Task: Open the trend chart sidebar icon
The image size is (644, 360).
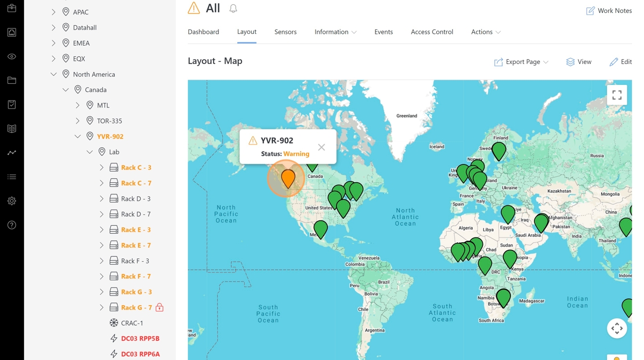Action: click(12, 153)
